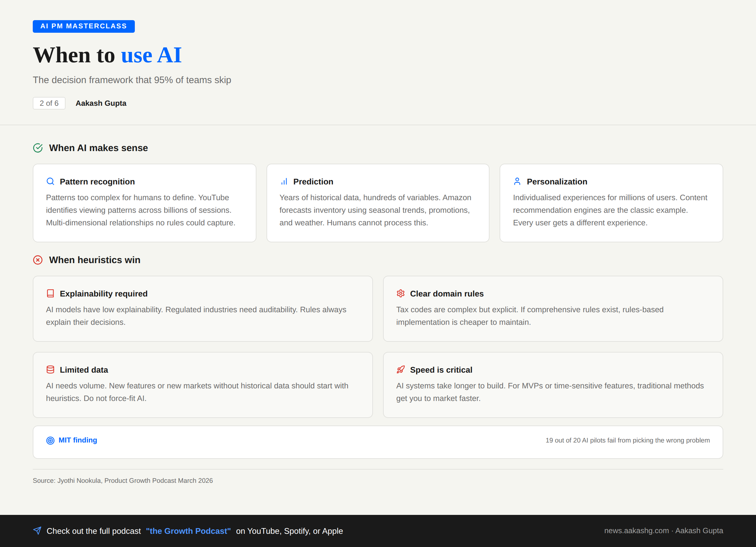Open "the Growth Podcast" link

[x=188, y=531]
